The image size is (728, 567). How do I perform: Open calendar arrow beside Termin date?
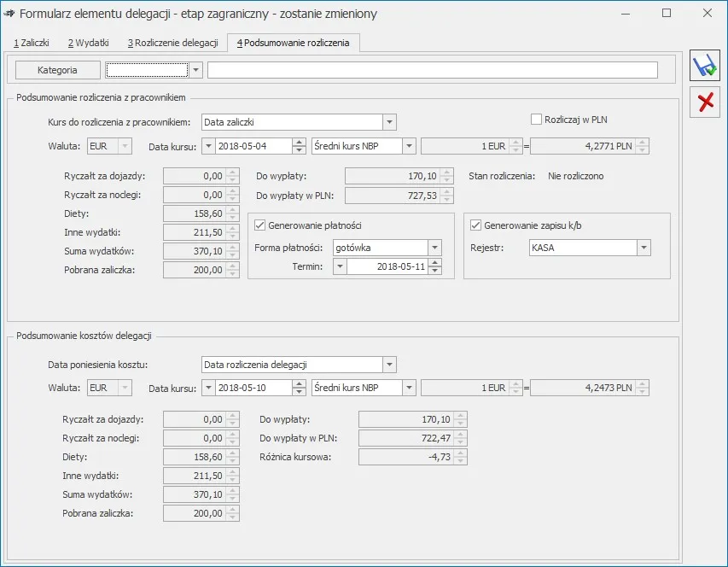(340, 266)
